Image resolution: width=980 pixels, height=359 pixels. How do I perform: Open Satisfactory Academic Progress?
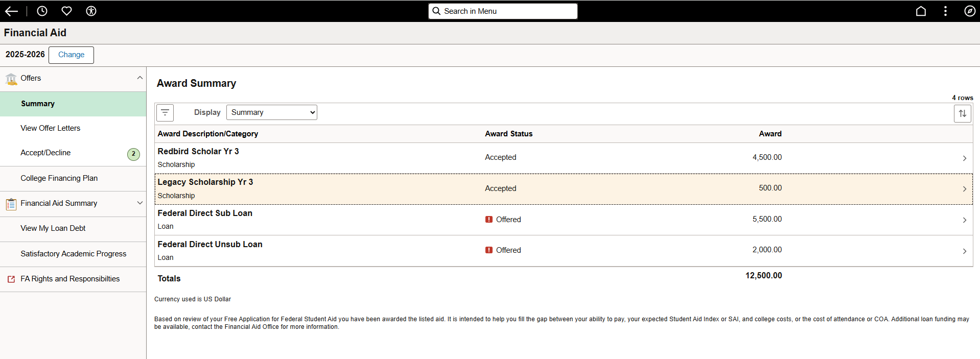[x=73, y=254]
